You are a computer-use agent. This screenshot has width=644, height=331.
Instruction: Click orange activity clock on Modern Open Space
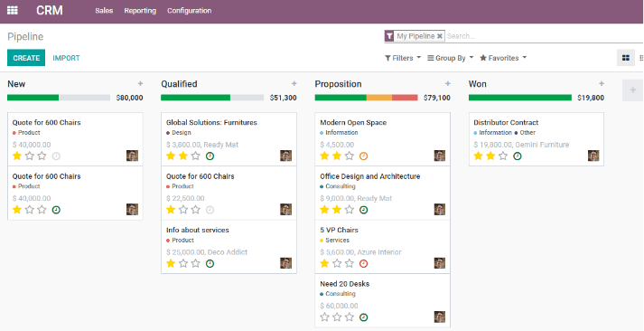(363, 156)
